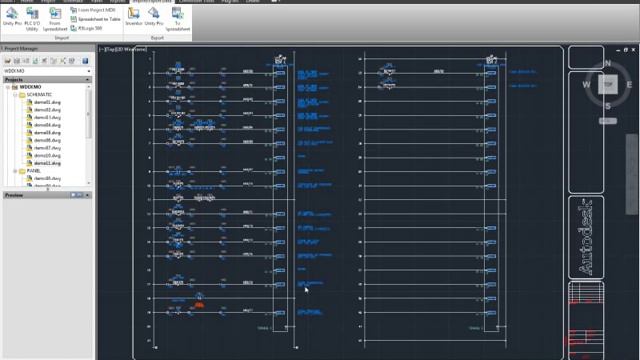Image resolution: width=640 pixels, height=360 pixels.
Task: Click the [-] viewport controls label
Action: [x=101, y=49]
